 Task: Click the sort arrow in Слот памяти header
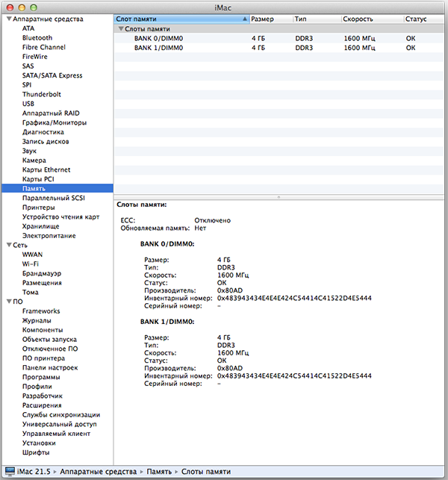pyautogui.click(x=244, y=19)
